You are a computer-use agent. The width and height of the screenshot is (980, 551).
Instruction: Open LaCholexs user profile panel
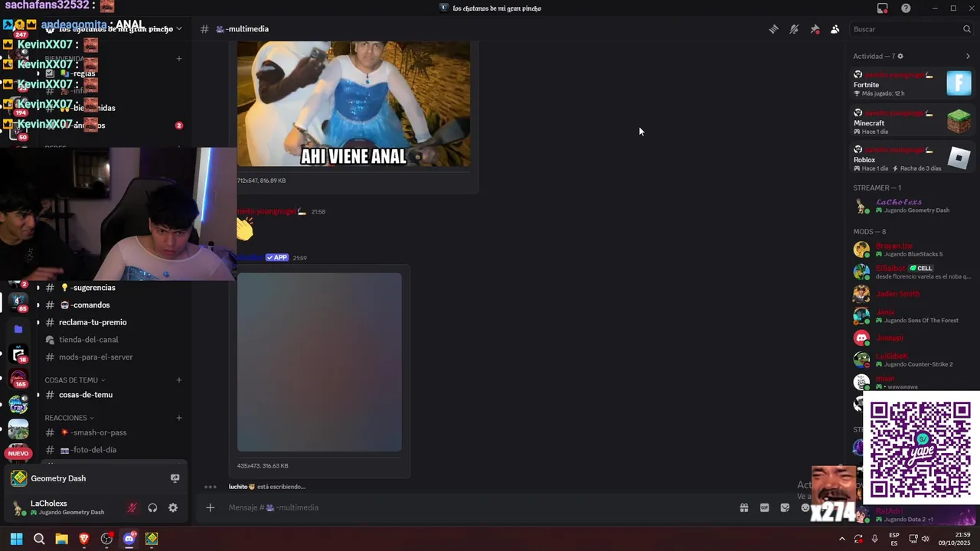coord(64,507)
